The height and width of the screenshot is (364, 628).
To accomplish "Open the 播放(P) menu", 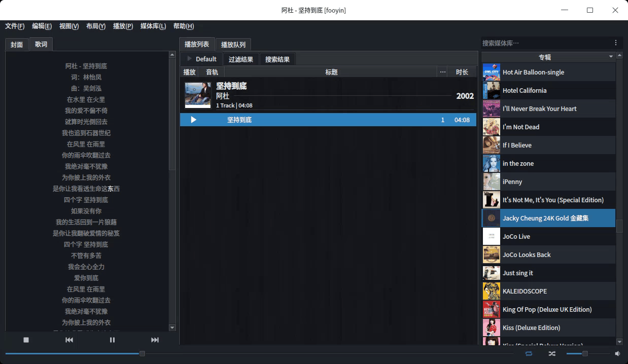I will (123, 26).
